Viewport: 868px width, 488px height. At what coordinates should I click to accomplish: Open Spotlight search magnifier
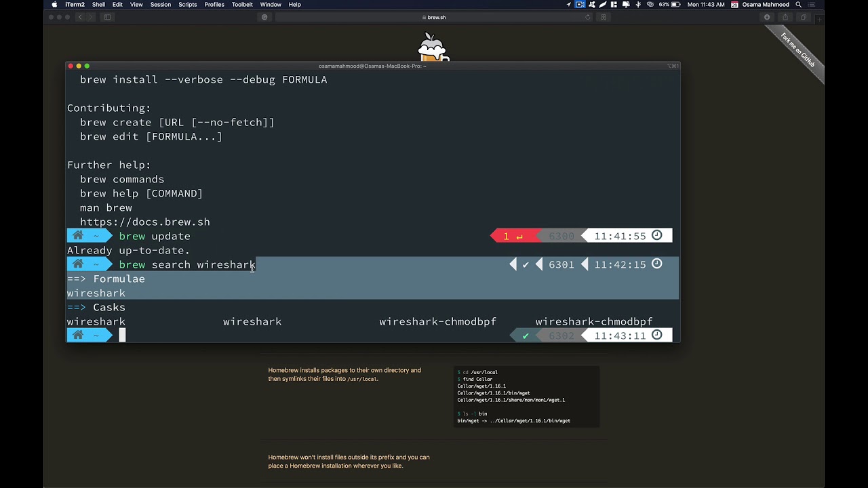pos(798,5)
